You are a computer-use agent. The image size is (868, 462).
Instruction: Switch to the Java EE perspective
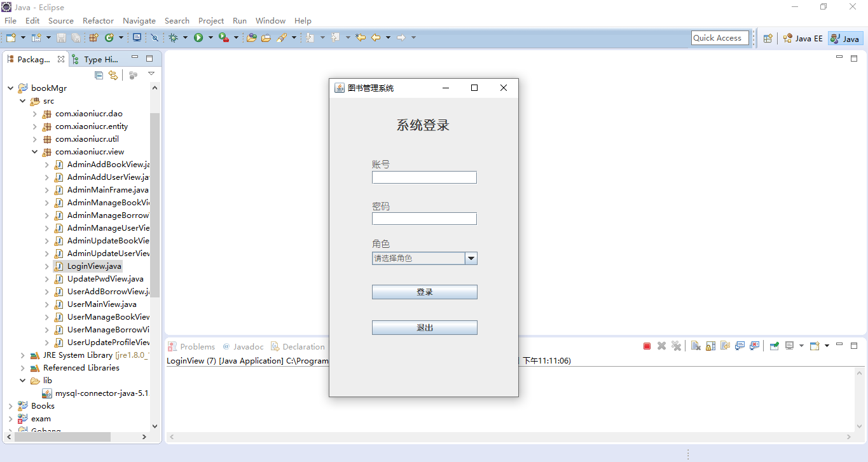click(x=803, y=38)
